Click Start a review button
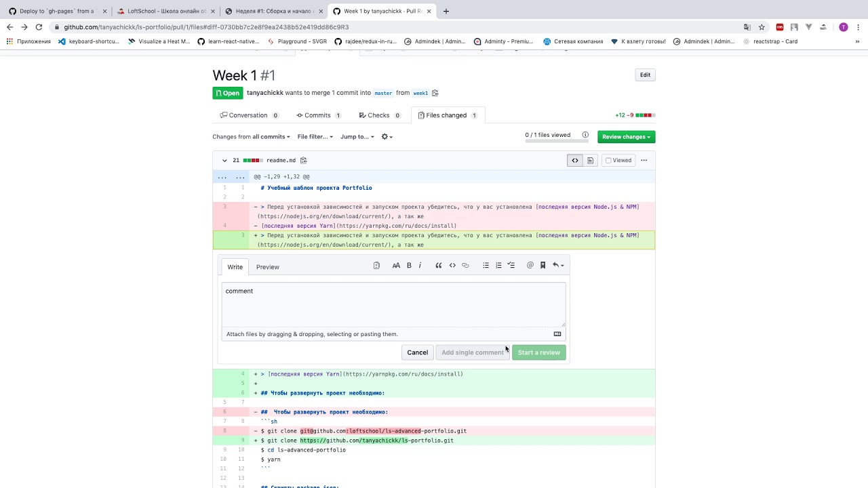The width and height of the screenshot is (868, 488). (538, 352)
